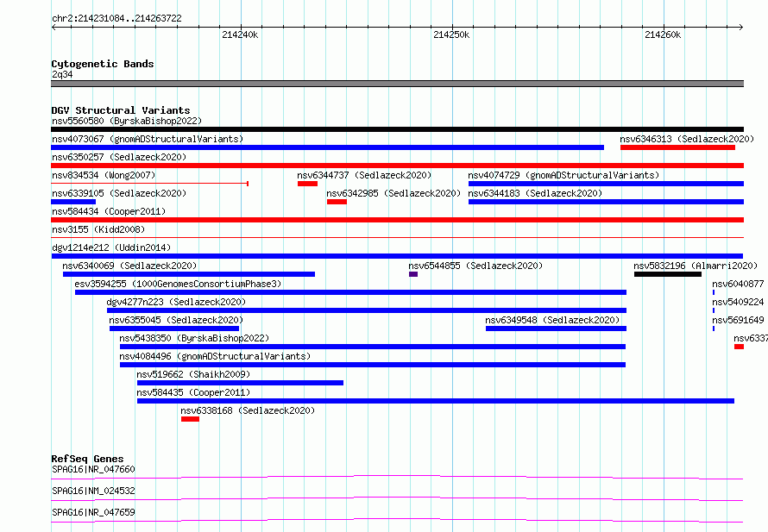Open nsv4074729 (gnomADStructuralVariants) label
Screen dimensions: 768x532
pos(563,175)
